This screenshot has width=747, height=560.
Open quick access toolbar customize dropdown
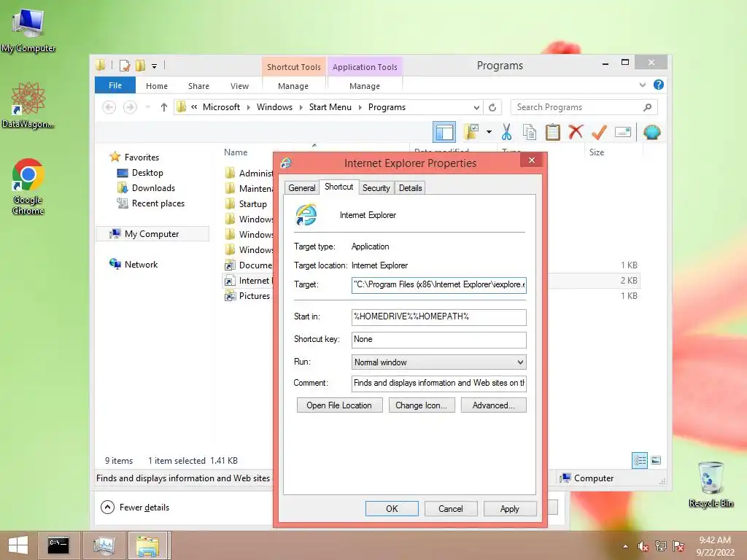coord(155,66)
